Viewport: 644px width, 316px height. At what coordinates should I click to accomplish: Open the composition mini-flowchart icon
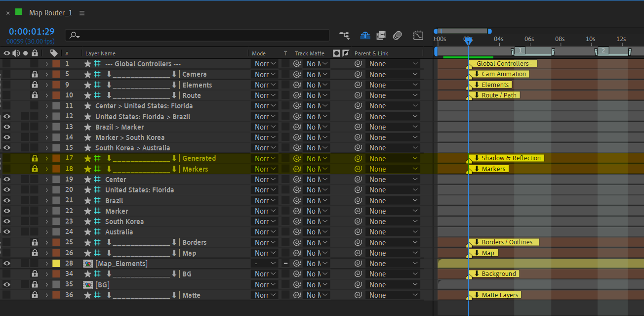pos(344,36)
